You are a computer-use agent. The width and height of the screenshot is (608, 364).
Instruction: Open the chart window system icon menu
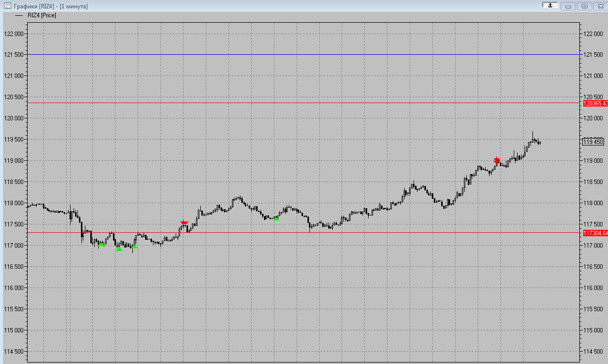click(x=7, y=6)
